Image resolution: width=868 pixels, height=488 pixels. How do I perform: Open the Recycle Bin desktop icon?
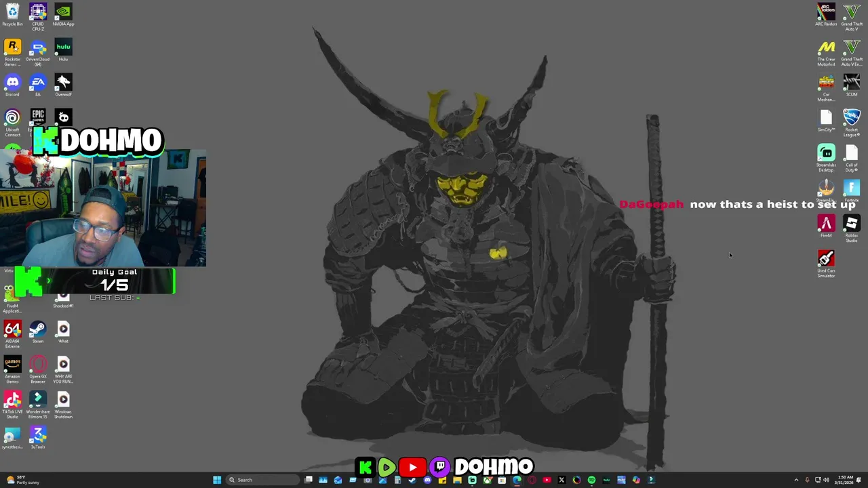12,15
